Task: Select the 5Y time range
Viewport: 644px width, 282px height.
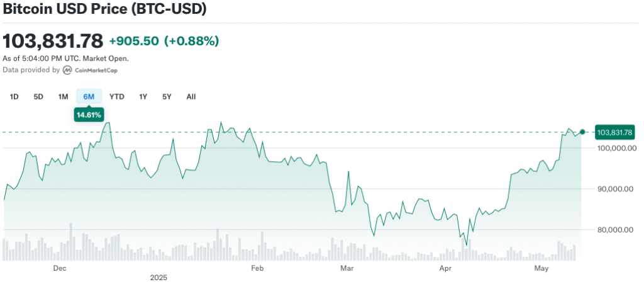Action: [167, 96]
